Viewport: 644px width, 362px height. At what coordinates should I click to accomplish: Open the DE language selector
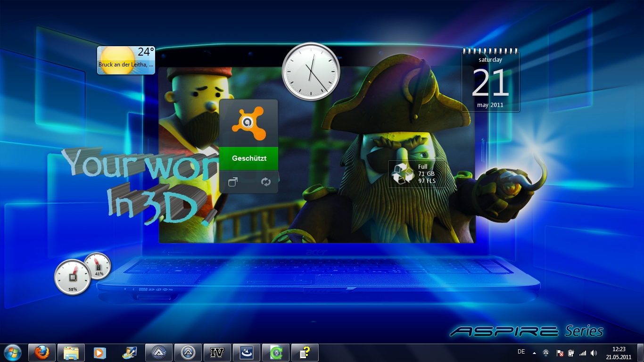521,352
